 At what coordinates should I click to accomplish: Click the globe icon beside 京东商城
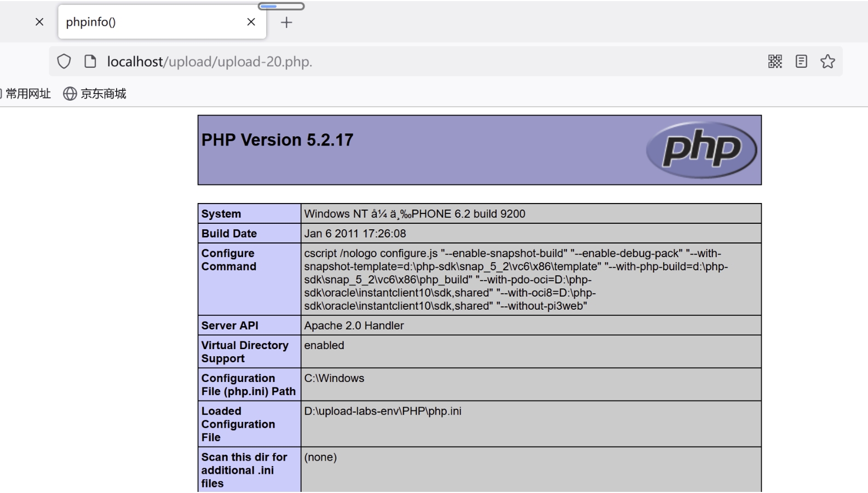pyautogui.click(x=70, y=94)
